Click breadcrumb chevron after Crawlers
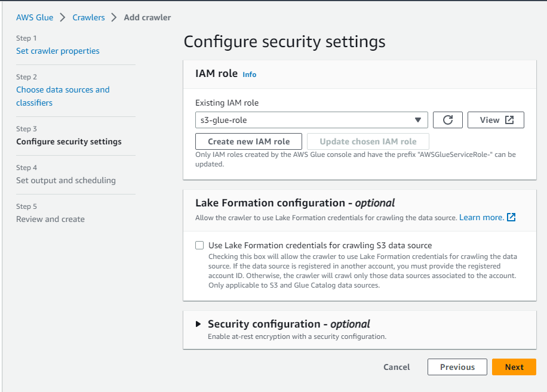 point(114,17)
